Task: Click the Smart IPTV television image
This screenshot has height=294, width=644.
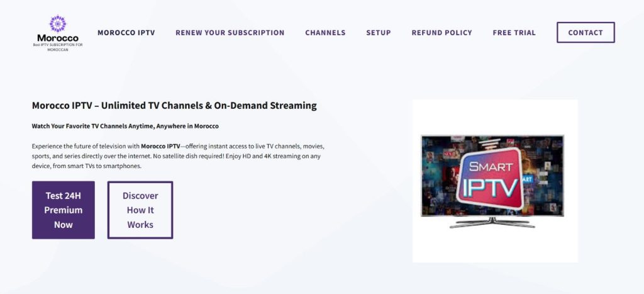Action: coord(494,181)
